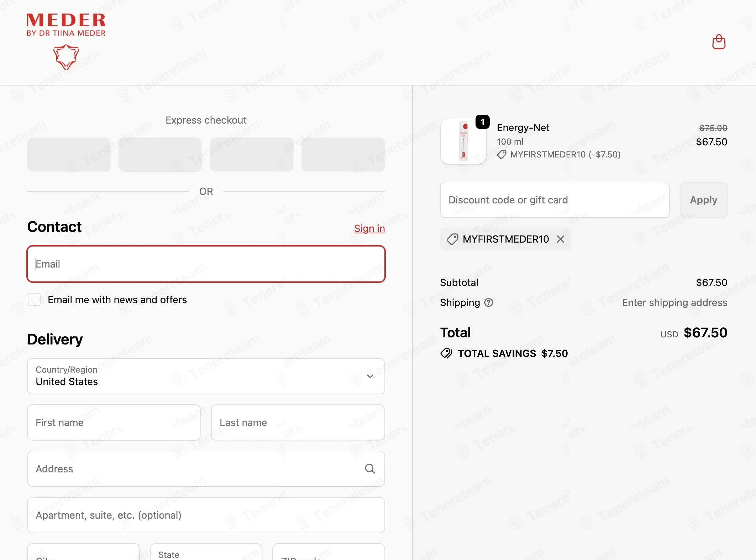
Task: Click the First name field
Action: click(114, 422)
